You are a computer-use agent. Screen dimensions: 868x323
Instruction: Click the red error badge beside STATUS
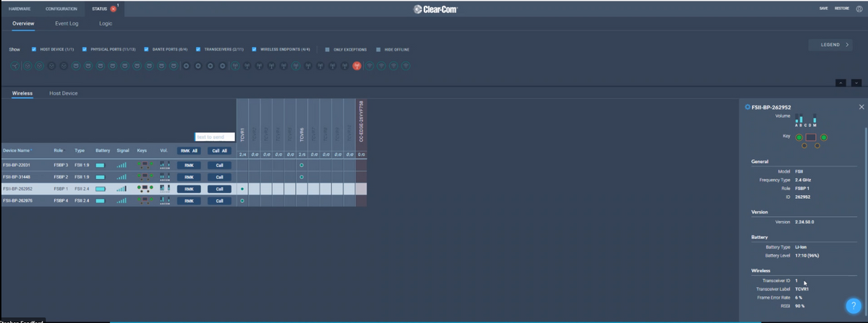click(114, 9)
